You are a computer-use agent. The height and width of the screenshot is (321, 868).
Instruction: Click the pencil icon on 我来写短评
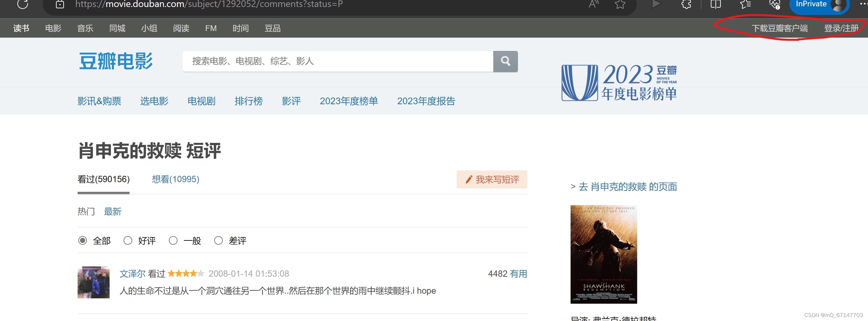pos(468,179)
